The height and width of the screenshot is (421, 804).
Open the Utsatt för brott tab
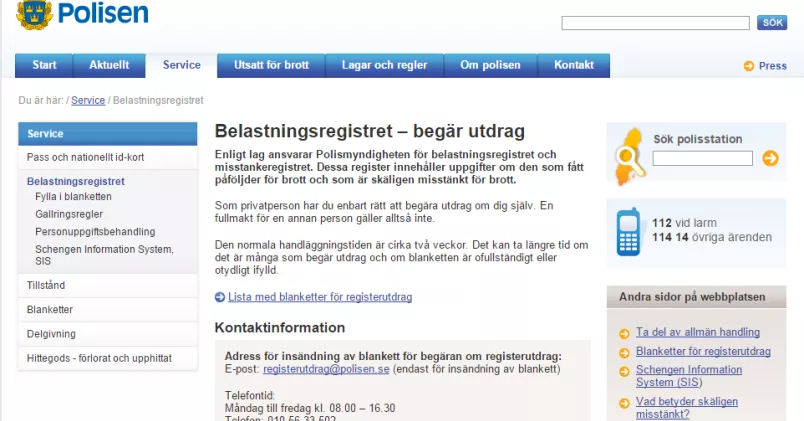point(271,66)
